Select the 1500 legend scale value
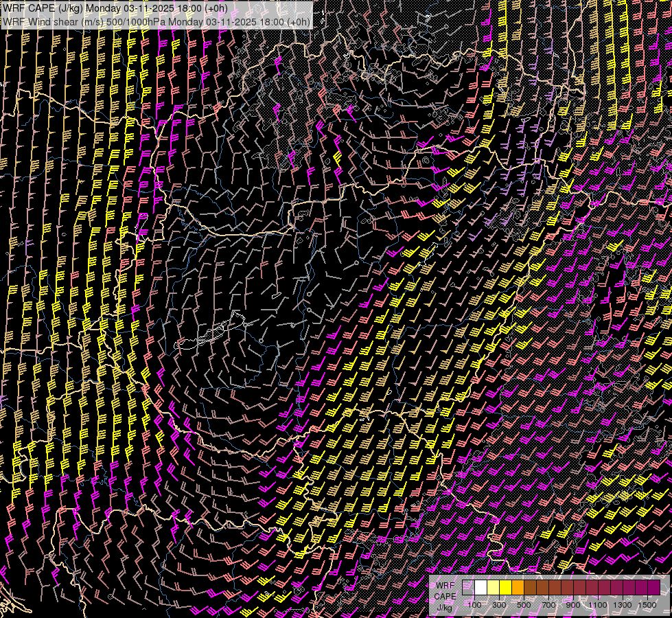 [x=647, y=605]
